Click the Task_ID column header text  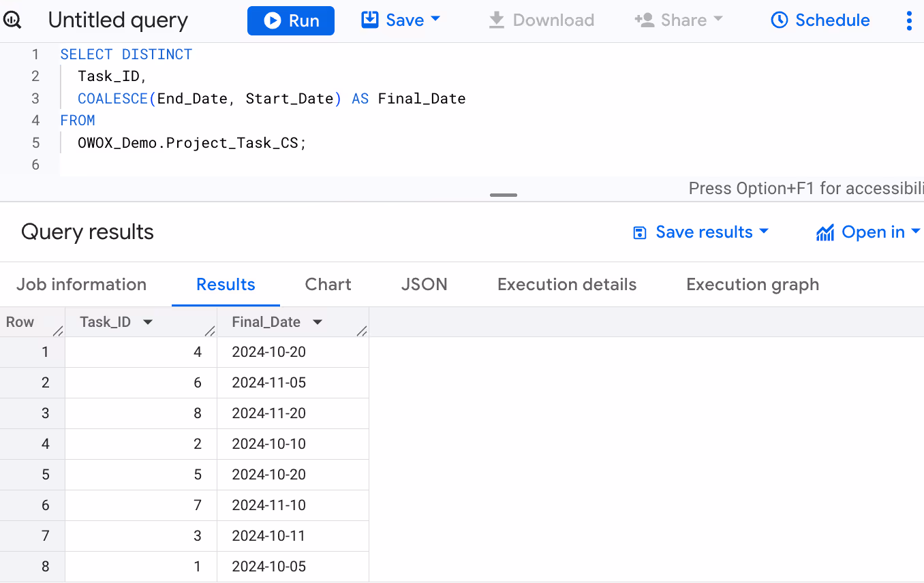click(105, 322)
